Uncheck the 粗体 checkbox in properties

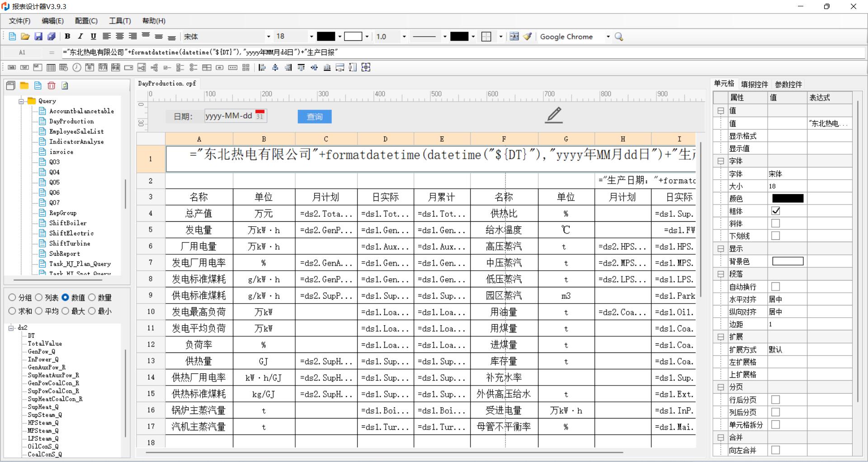coord(775,211)
